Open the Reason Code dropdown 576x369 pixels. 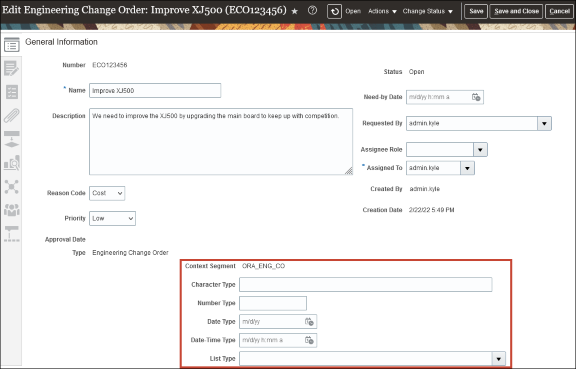coord(107,193)
